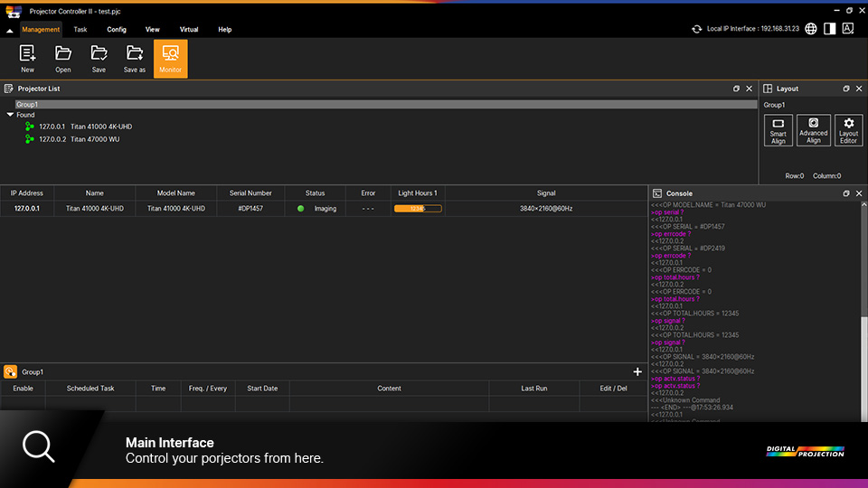Click the globe language icon

(811, 29)
